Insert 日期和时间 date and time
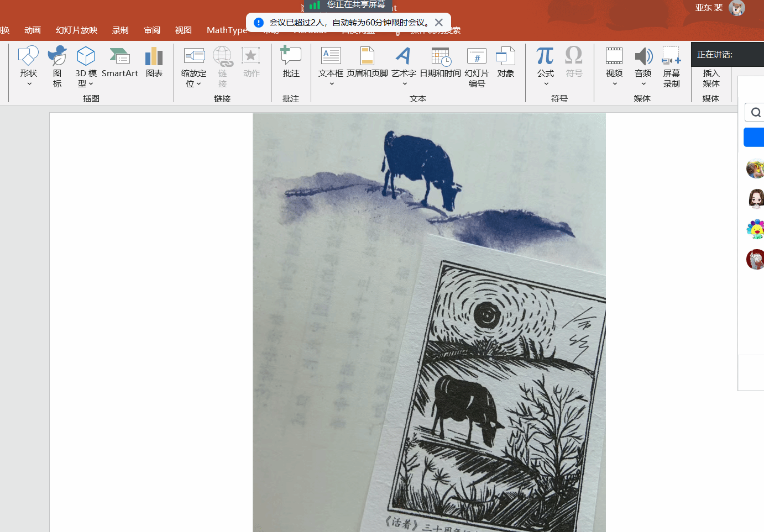Image resolution: width=764 pixels, height=532 pixels. (440, 62)
